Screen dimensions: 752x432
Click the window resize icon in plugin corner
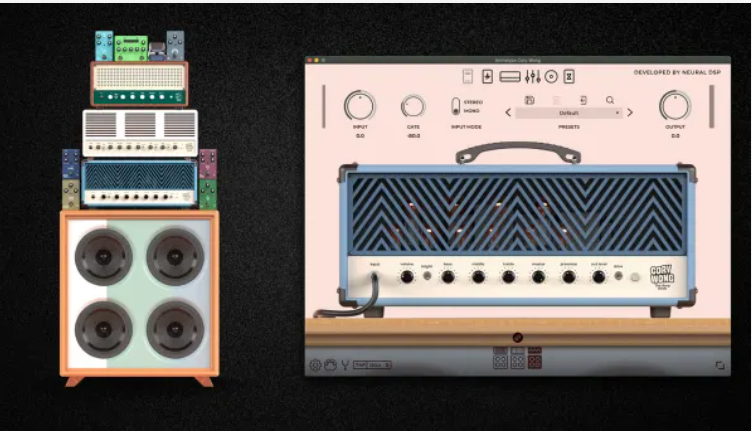(x=720, y=365)
